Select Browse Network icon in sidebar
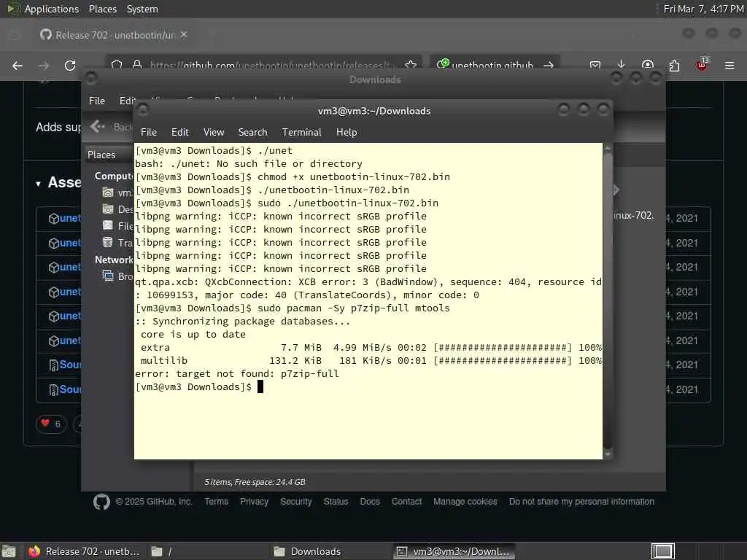This screenshot has height=560, width=747. click(x=108, y=276)
